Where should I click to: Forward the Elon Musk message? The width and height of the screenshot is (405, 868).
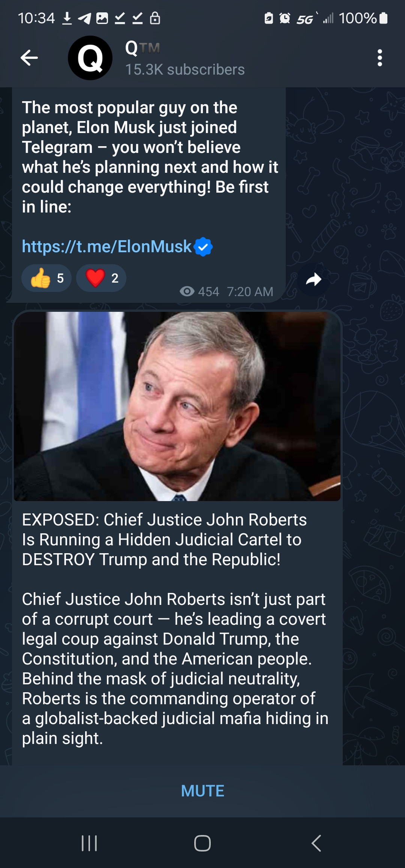tap(313, 280)
